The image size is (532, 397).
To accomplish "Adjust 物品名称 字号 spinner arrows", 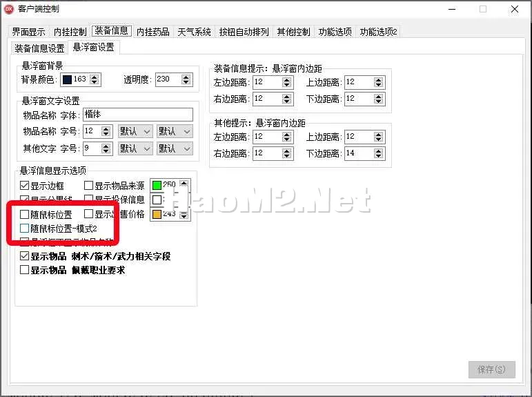I will (106, 131).
